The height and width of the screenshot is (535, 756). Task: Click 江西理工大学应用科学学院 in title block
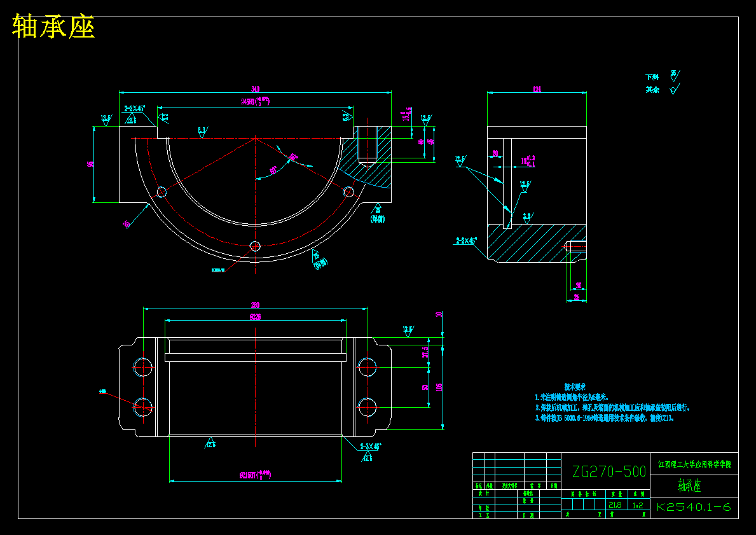tap(695, 464)
